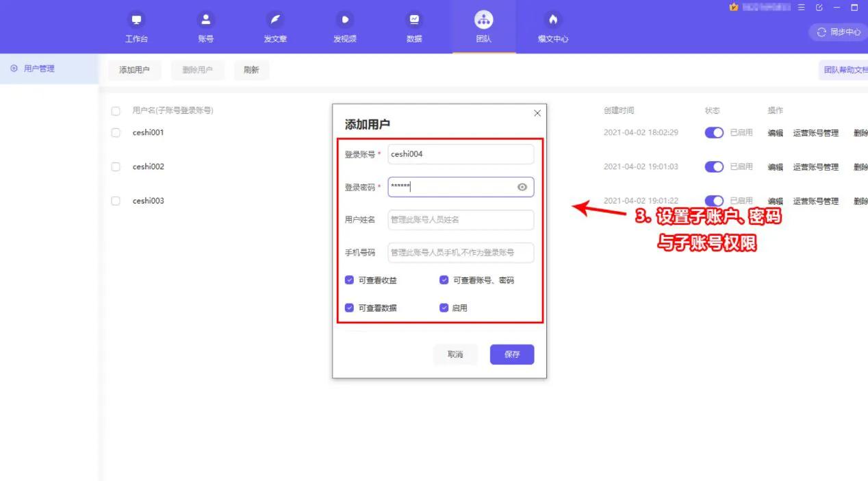The height and width of the screenshot is (481, 868).
Task: Open the 发文章 article publishing section
Action: [275, 26]
